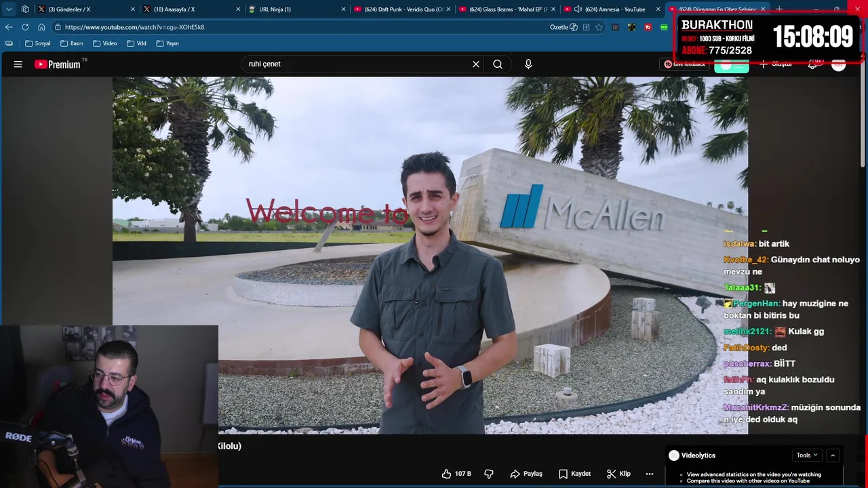The height and width of the screenshot is (488, 868).
Task: Click the magnifier search button
Action: click(x=498, y=64)
